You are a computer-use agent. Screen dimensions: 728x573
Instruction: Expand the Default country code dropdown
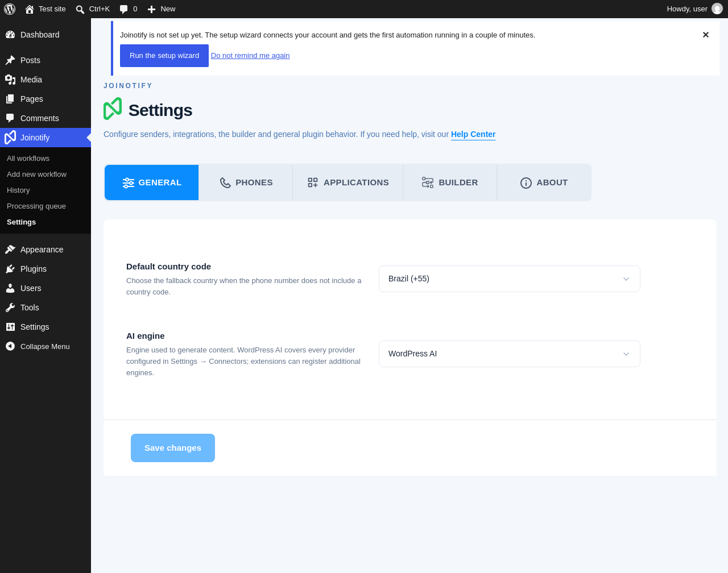tap(510, 279)
